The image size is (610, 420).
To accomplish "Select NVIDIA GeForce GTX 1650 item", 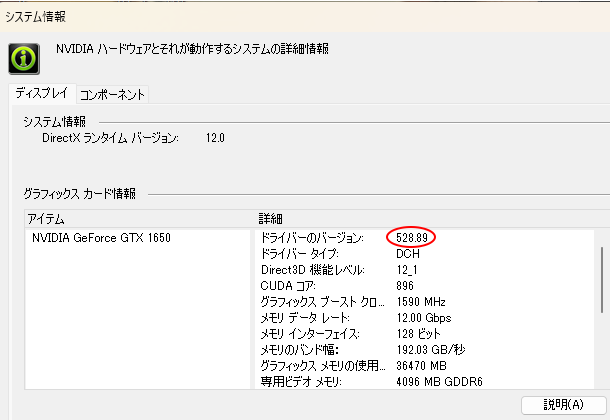I will click(x=101, y=238).
